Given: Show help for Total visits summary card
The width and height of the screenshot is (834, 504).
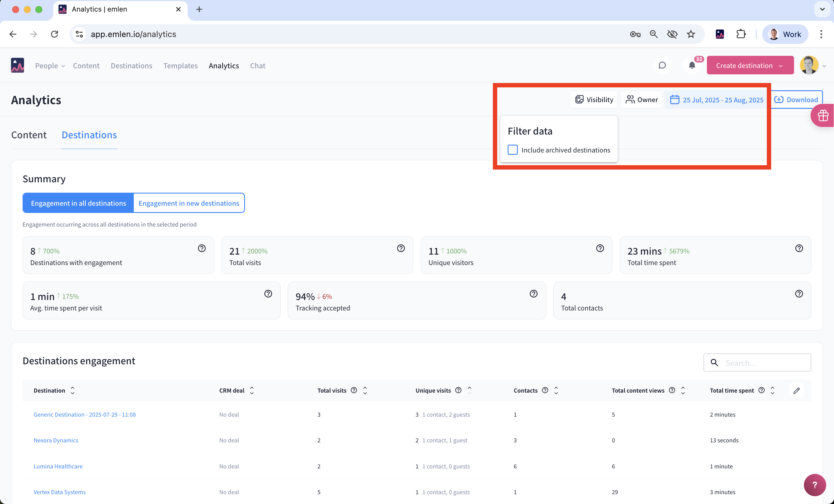Looking at the screenshot, I should [x=401, y=248].
